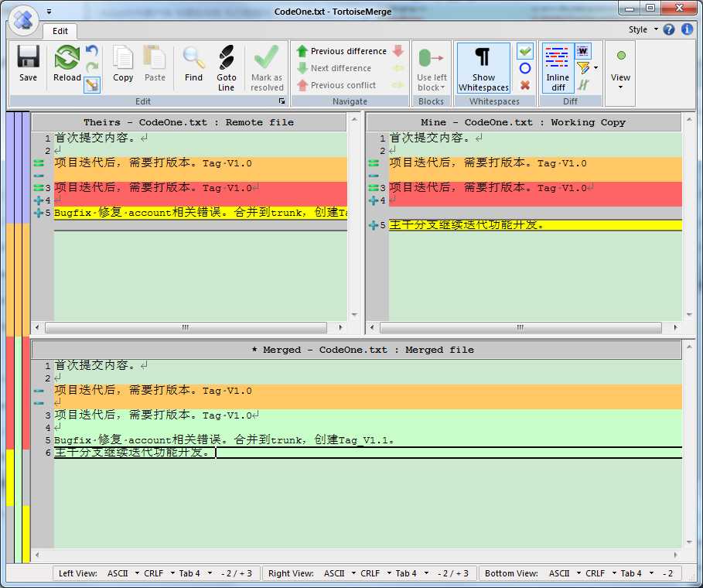703x588 pixels.
Task: Open the TortoiseMerge application button
Action: (x=24, y=20)
